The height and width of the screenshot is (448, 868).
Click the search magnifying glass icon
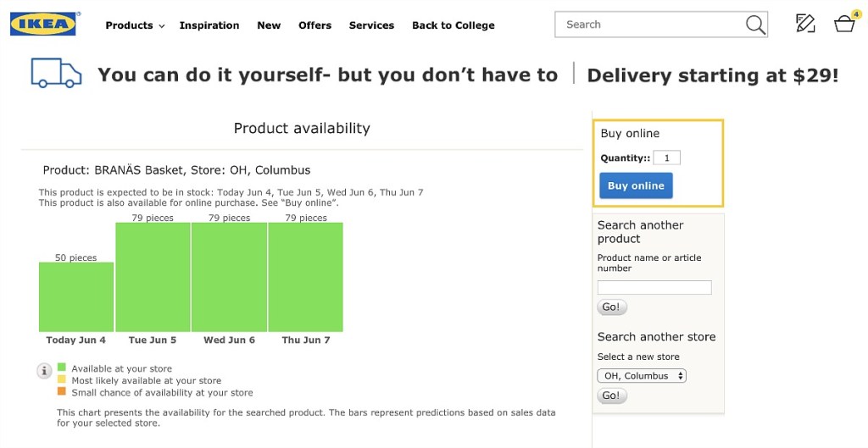pos(754,25)
